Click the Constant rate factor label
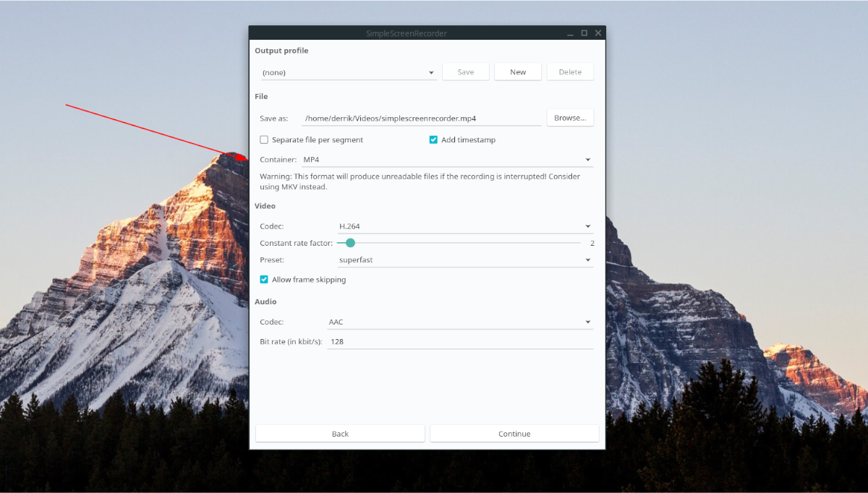 pyautogui.click(x=297, y=243)
